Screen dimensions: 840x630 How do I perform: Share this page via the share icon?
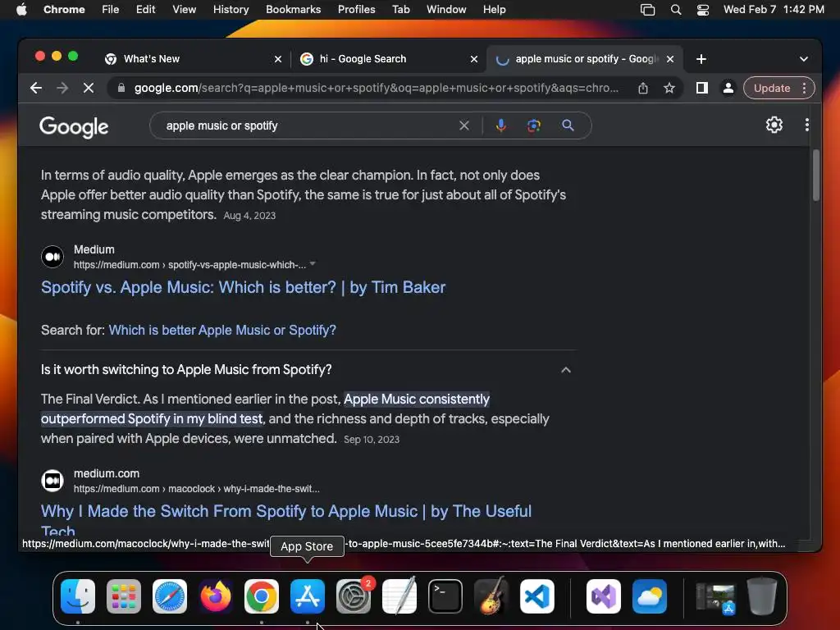[643, 88]
